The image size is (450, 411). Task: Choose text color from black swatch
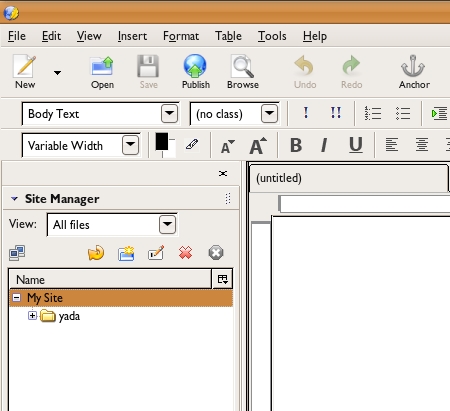162,141
